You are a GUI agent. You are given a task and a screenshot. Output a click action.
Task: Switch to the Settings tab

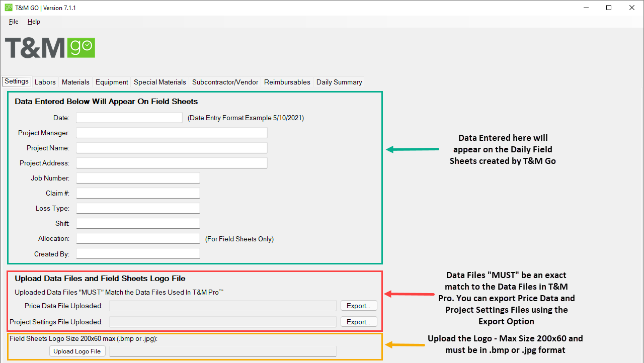[x=17, y=81]
